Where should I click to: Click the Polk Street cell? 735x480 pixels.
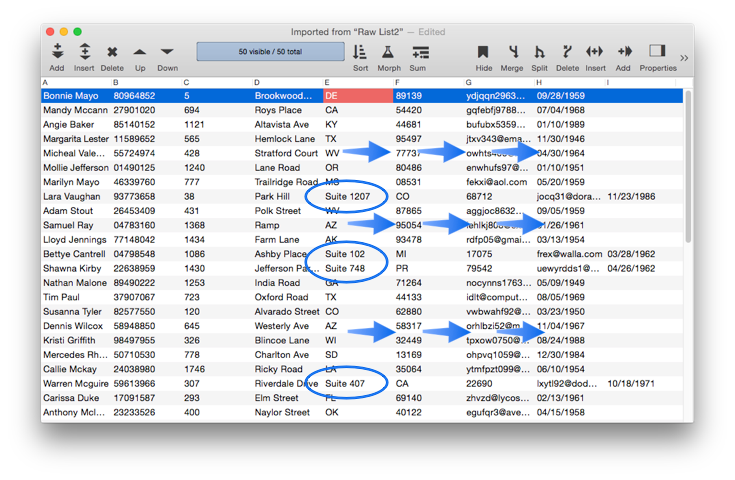pyautogui.click(x=287, y=211)
